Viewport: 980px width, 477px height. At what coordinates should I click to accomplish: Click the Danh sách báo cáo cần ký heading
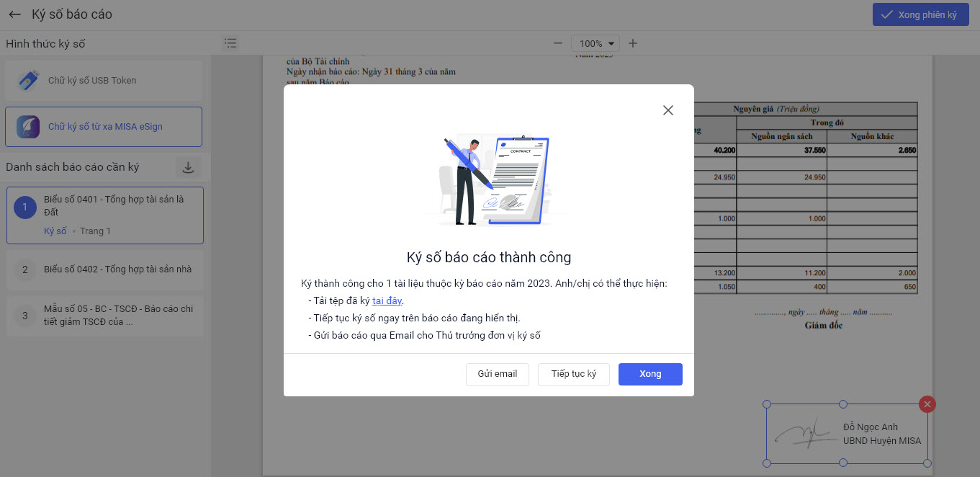(73, 167)
